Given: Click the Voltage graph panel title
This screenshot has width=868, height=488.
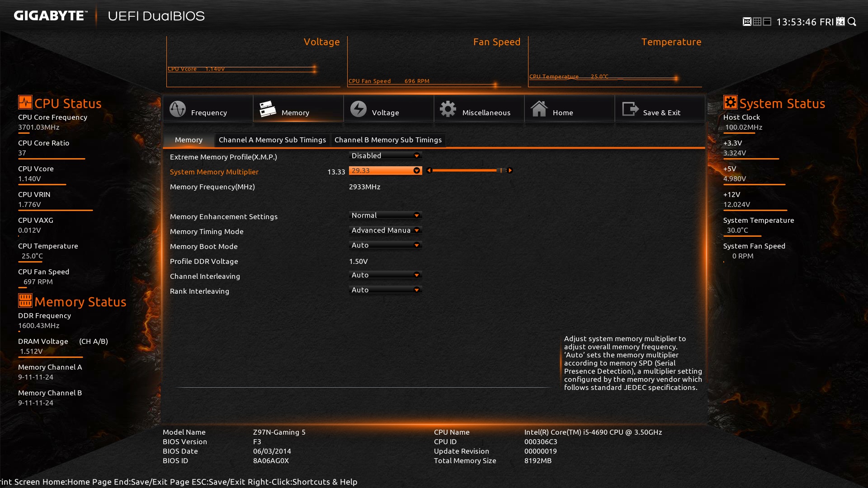Looking at the screenshot, I should pyautogui.click(x=321, y=42).
